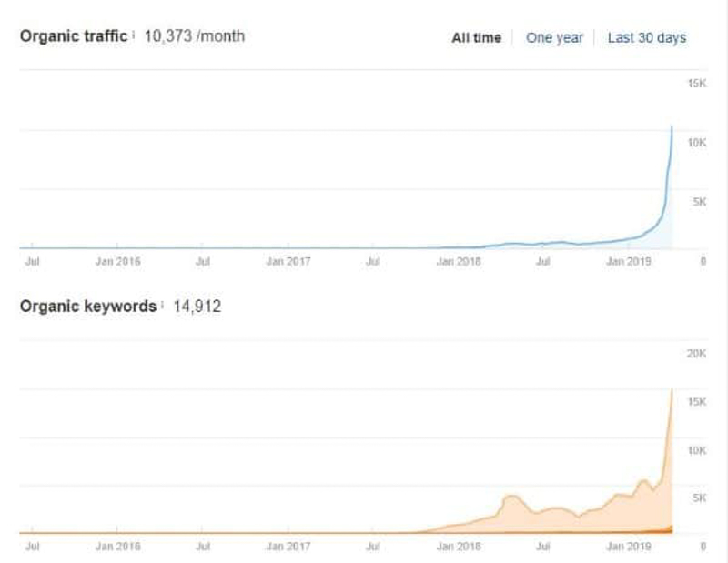Viewport: 728px width, 563px height.
Task: Click the 15K label on the traffic chart
Action: pos(696,84)
